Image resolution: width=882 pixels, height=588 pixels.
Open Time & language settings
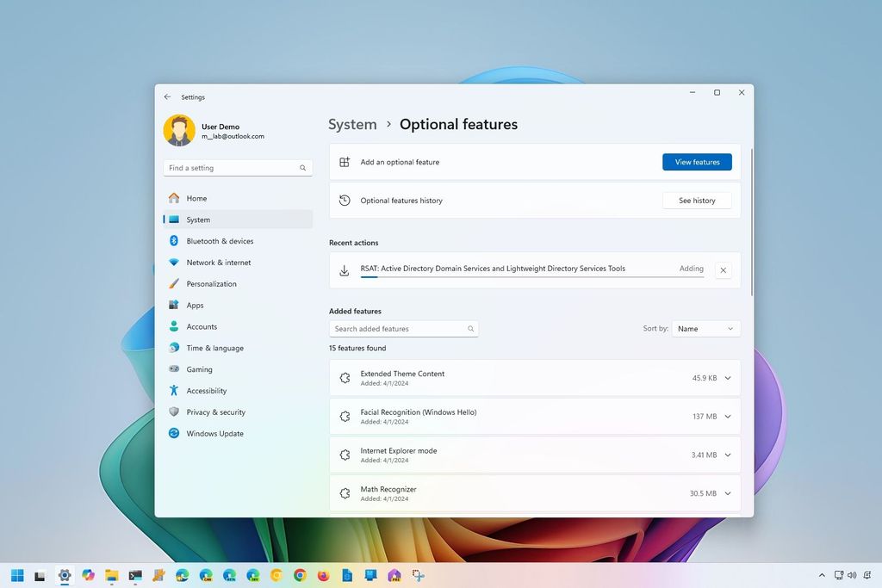(214, 348)
